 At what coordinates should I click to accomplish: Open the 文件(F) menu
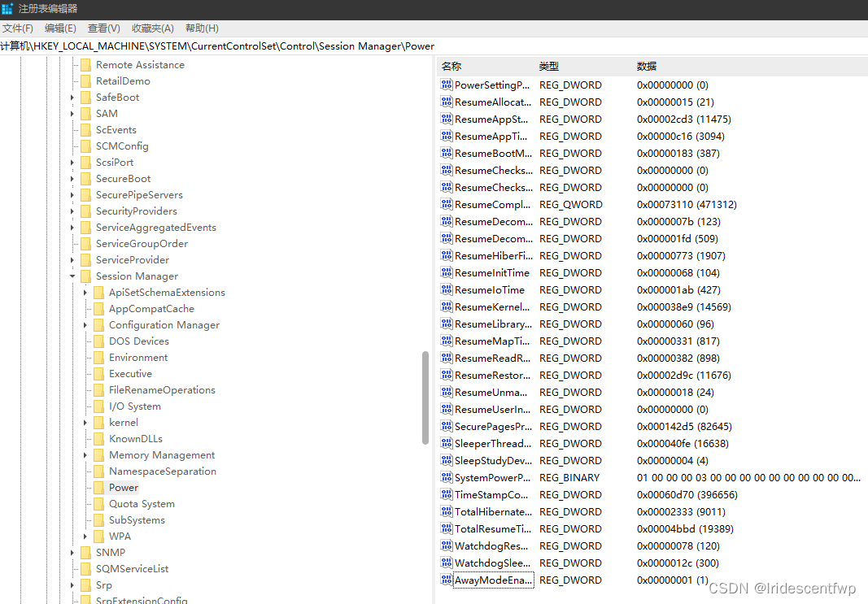tap(18, 28)
